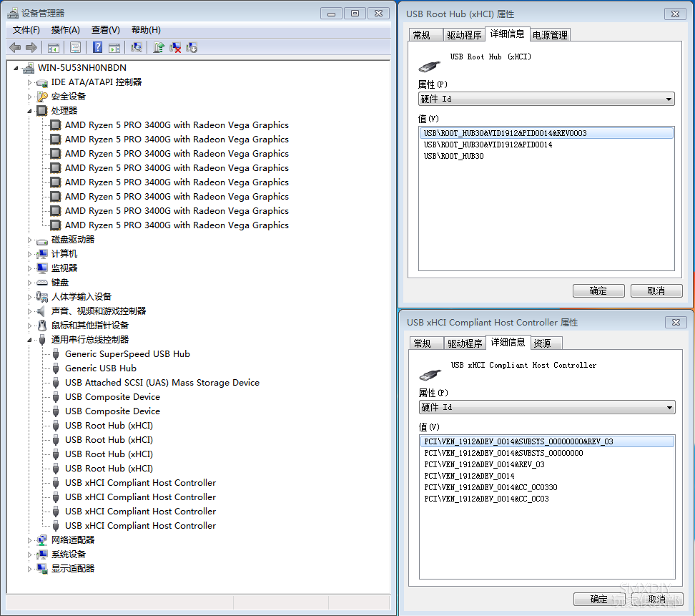Viewport: 695px width, 616px height.
Task: Select the WIN-5U53NH0NBDN computer icon
Action: [x=29, y=68]
